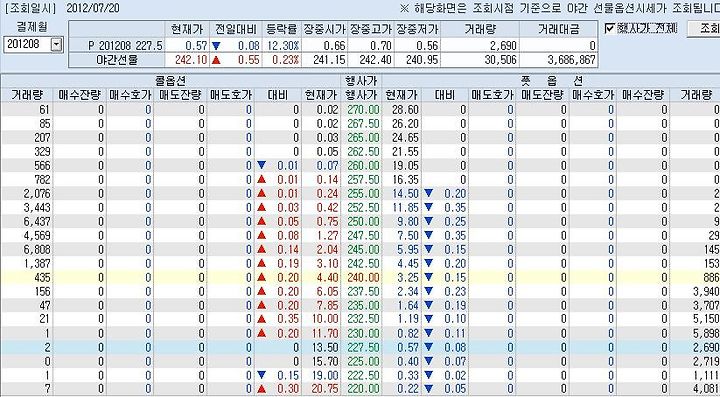Click put volume cell 2,719
The width and height of the screenshot is (720, 397).
[x=707, y=362]
